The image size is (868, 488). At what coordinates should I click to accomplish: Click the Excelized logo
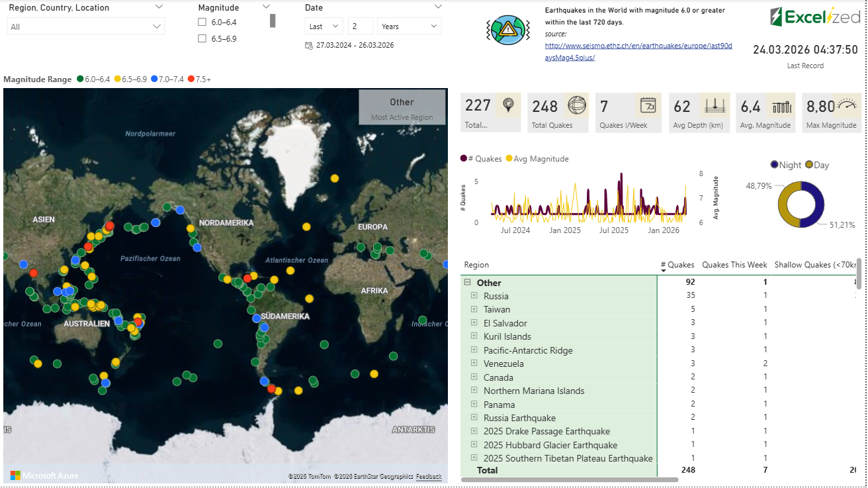pyautogui.click(x=815, y=17)
